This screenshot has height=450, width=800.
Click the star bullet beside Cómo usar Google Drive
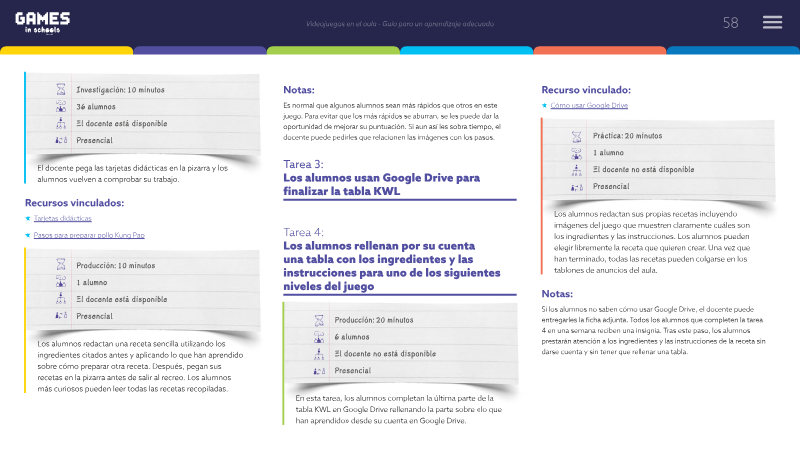pyautogui.click(x=544, y=105)
